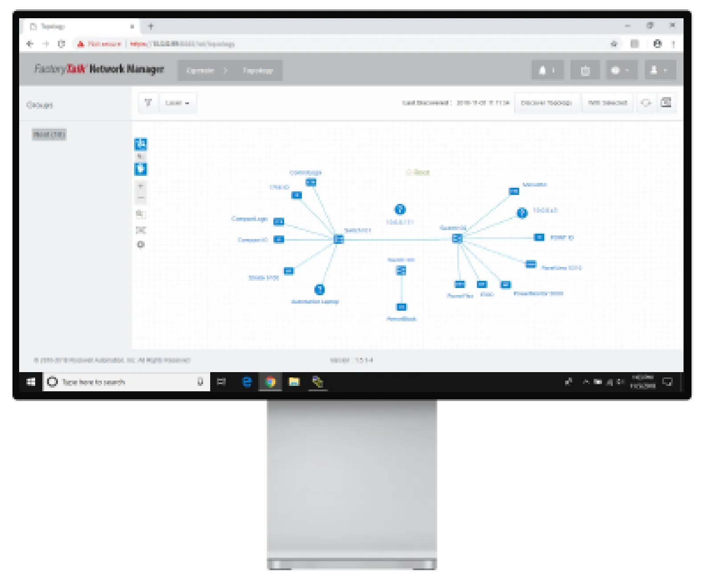The image size is (704, 588).
Task: Open the export icon at toolbar right end
Action: coord(666,103)
